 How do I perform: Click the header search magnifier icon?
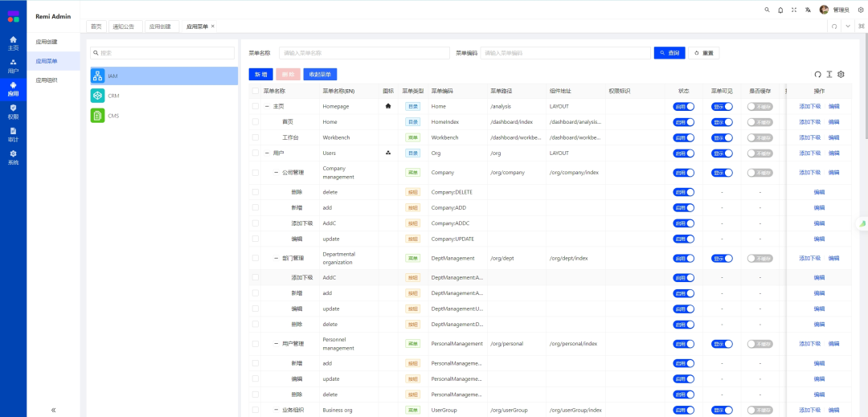coord(767,10)
